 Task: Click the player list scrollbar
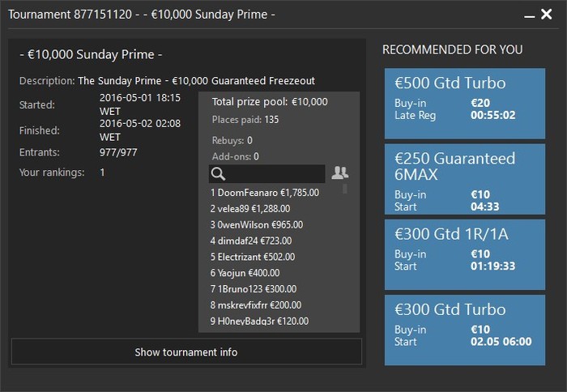click(x=345, y=190)
